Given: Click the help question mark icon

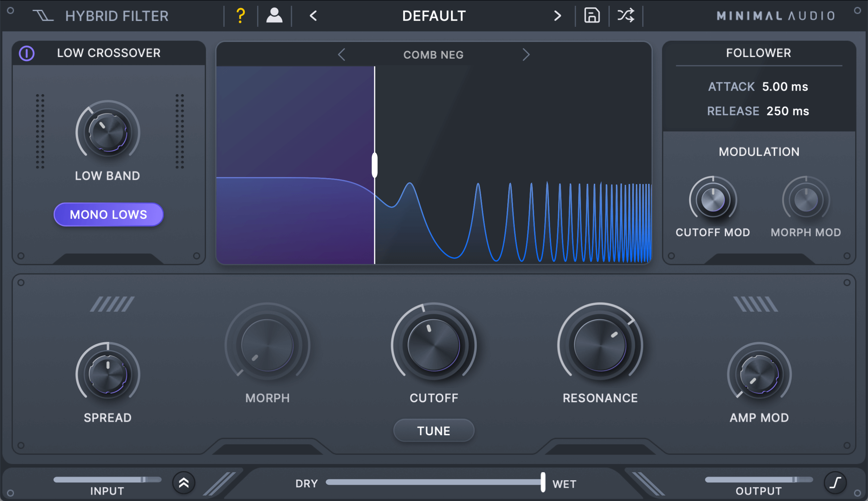Looking at the screenshot, I should (241, 16).
